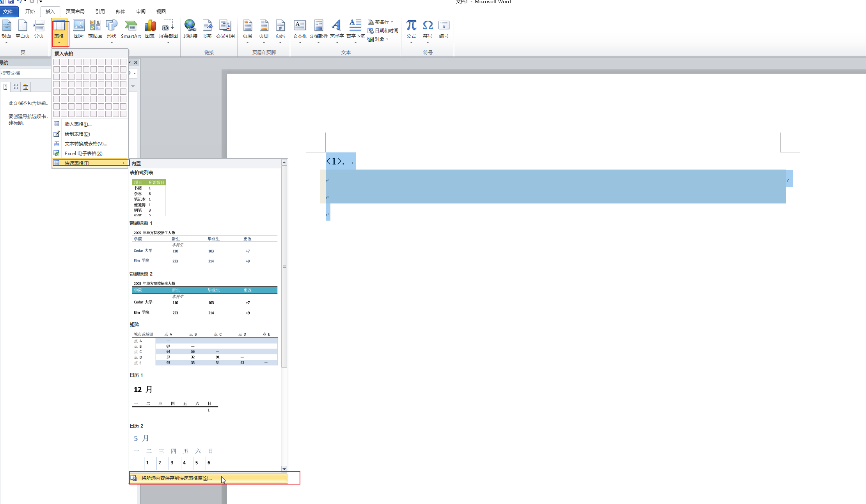Choose 绘制表格 from the table menu
866x504 pixels.
(x=77, y=134)
